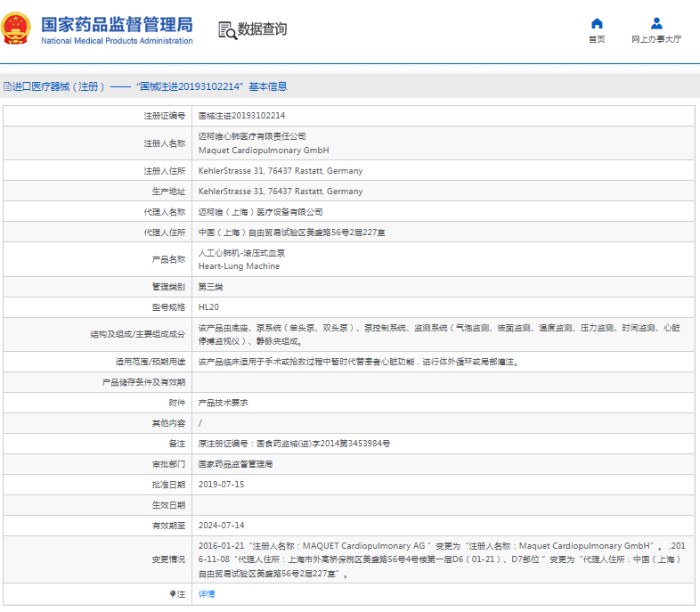Click the expiry date 2024-07-14
The image size is (700, 612).
(221, 526)
